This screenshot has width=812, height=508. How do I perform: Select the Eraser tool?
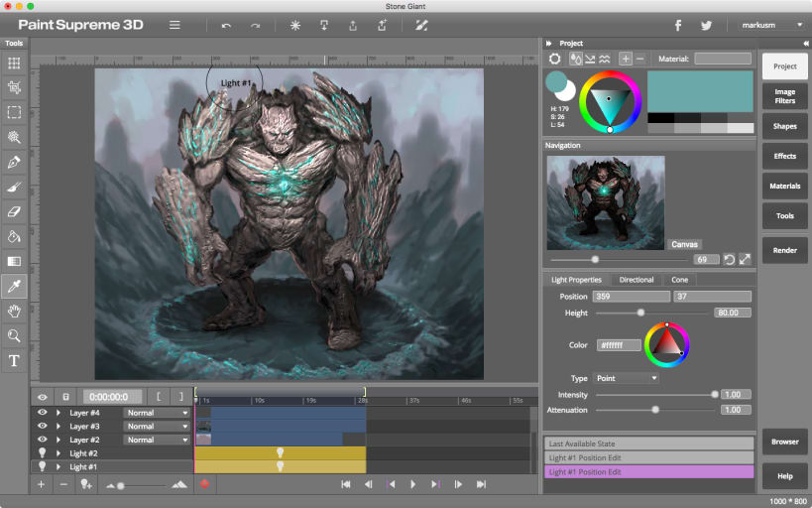pos(14,211)
